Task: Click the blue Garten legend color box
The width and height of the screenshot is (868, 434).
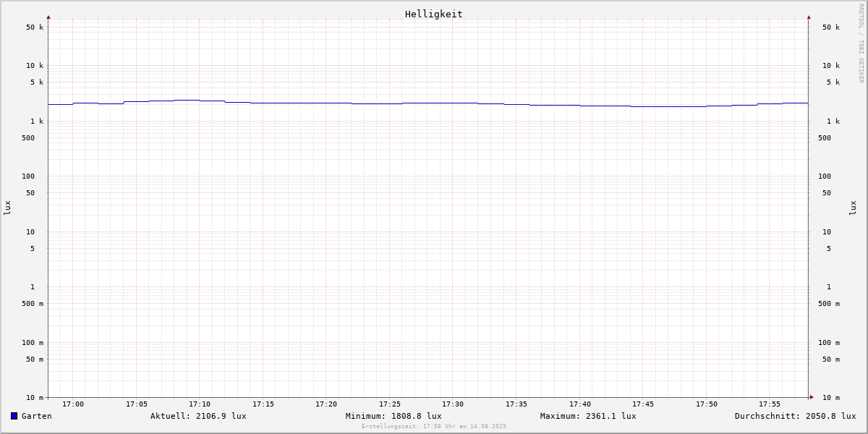Action: [x=14, y=416]
